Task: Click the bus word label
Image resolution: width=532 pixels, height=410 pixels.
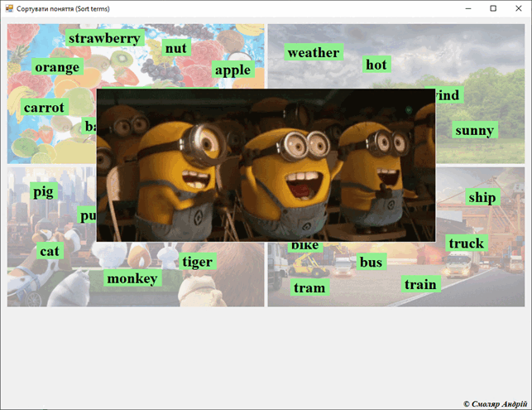Action: (371, 262)
